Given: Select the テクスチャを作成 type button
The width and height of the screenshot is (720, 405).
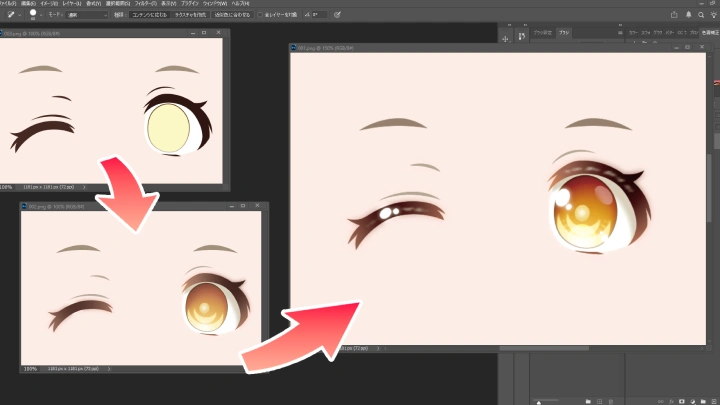Looking at the screenshot, I should click(x=190, y=15).
